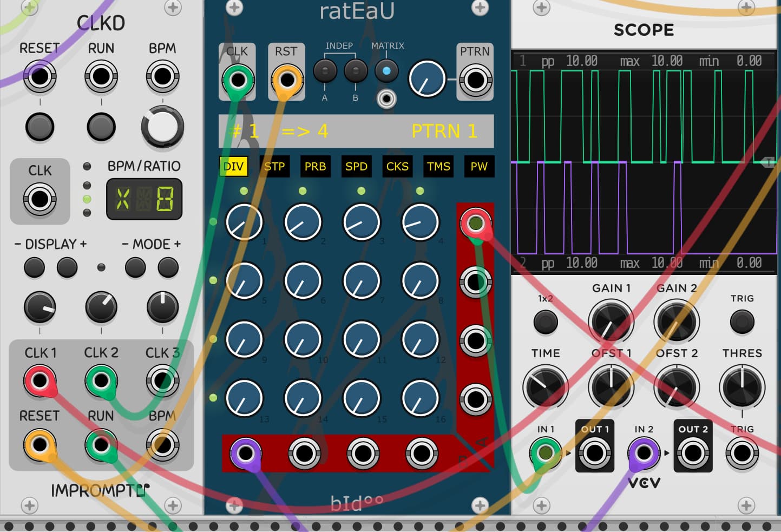Screen dimensions: 781x532
Task: Click the TIME knob on SCOPE
Action: click(546, 387)
